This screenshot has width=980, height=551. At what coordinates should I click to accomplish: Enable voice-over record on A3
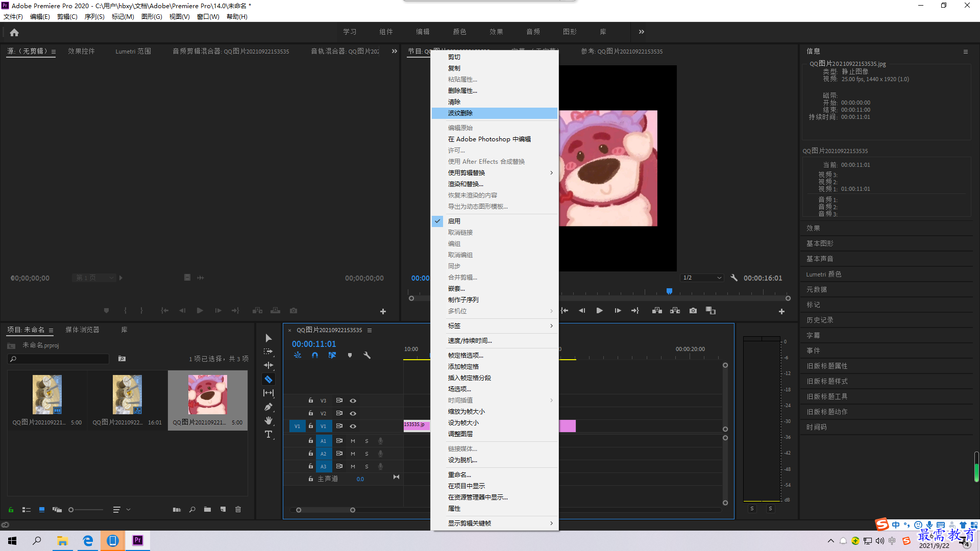click(x=380, y=466)
